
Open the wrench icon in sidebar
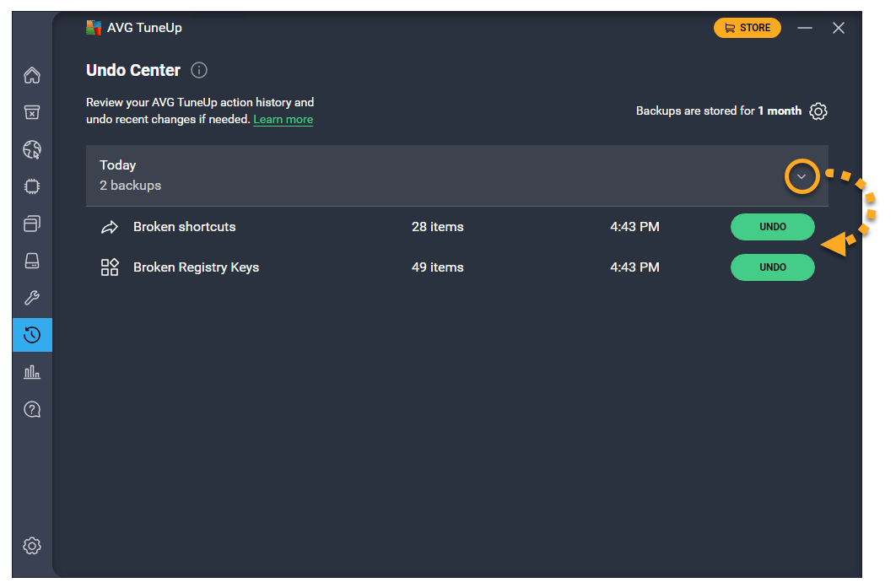pyautogui.click(x=32, y=298)
